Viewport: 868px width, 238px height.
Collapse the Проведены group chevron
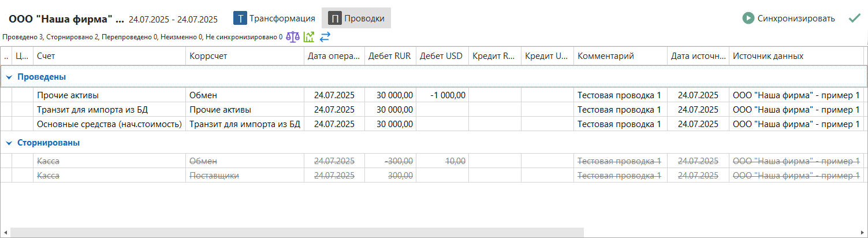click(x=9, y=77)
